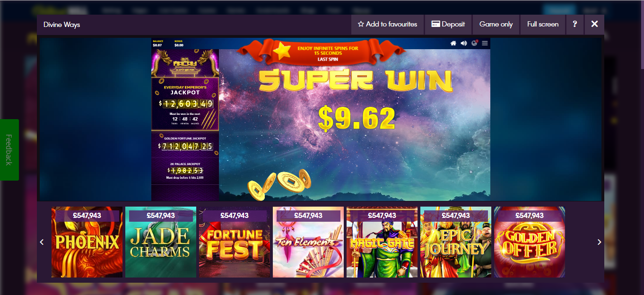The height and width of the screenshot is (295, 644).
Task: Show more games with right carousel arrow
Action: point(600,242)
